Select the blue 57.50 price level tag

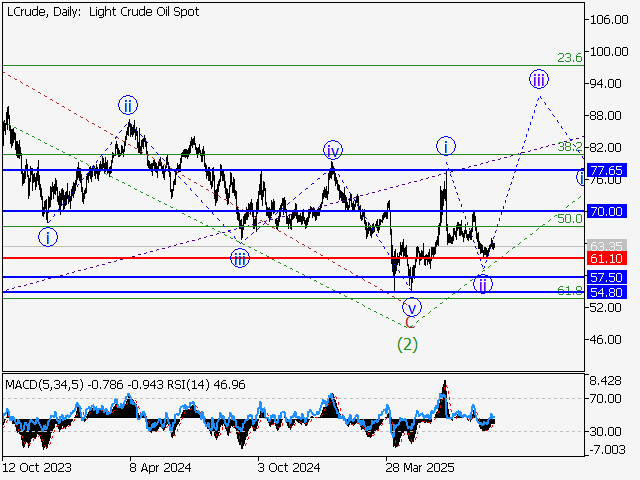pos(607,277)
